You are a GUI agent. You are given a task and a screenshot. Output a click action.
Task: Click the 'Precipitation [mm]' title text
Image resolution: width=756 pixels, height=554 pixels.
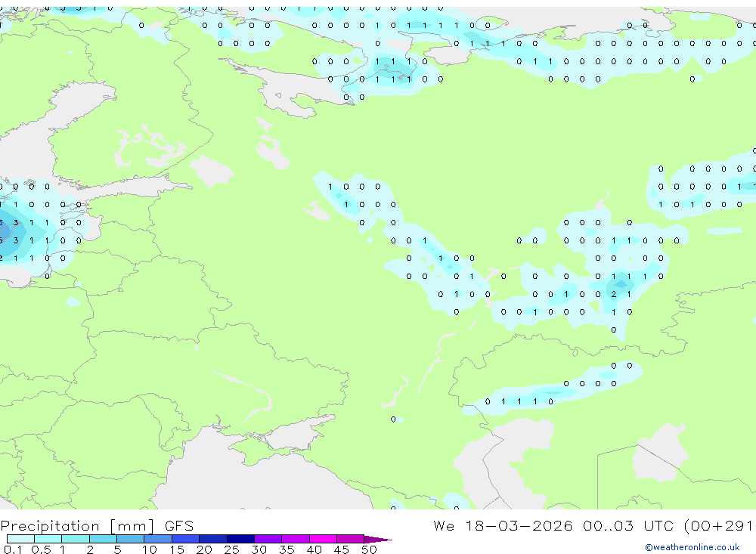[77, 526]
